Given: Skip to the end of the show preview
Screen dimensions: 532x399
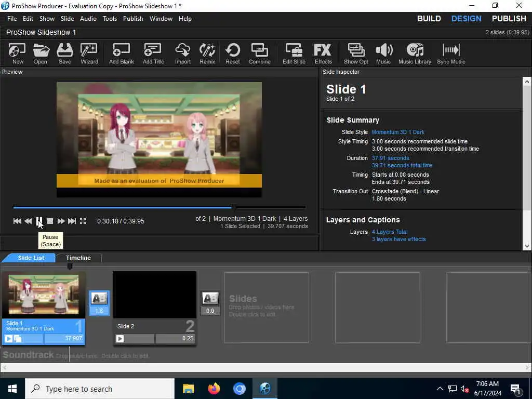Looking at the screenshot, I should tap(72, 221).
